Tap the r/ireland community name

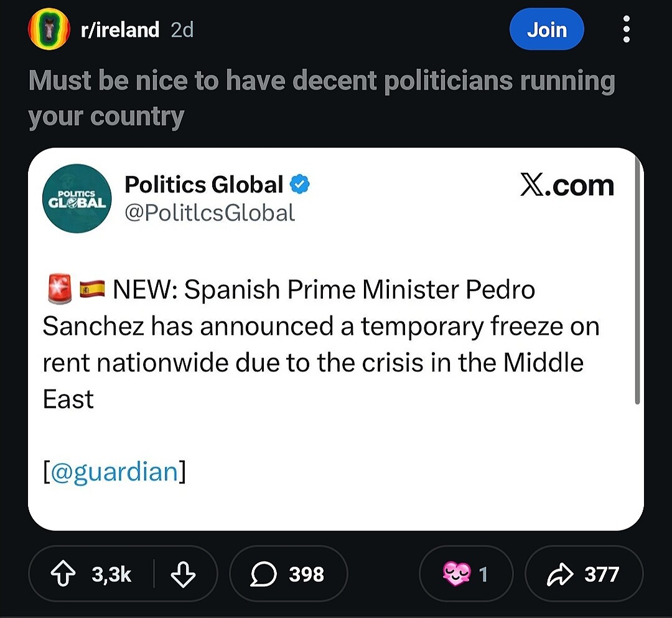(x=120, y=30)
